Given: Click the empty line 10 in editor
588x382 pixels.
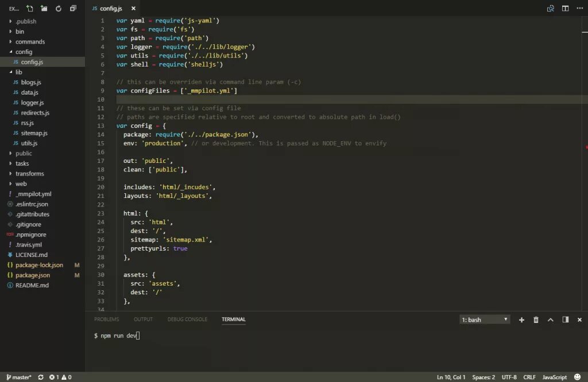Looking at the screenshot, I should [352, 99].
